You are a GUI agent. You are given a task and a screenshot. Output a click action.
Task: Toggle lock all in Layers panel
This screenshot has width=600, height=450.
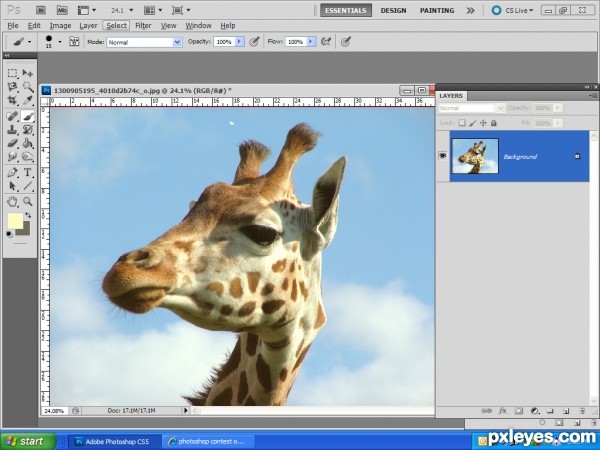(494, 123)
